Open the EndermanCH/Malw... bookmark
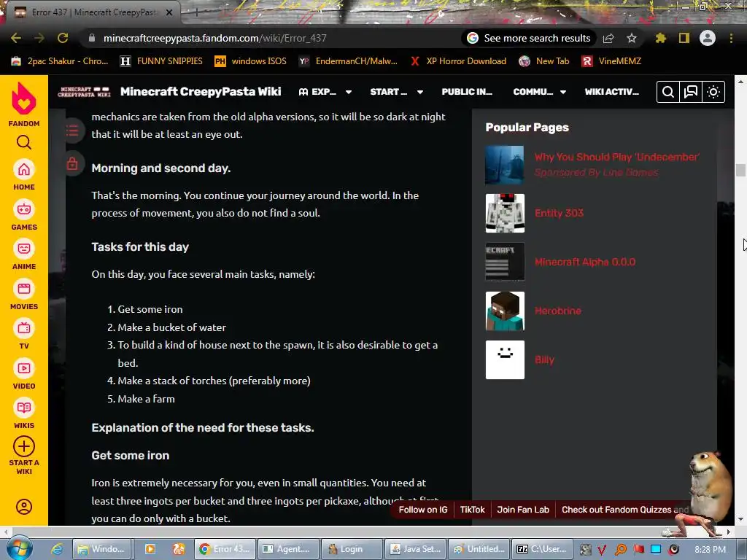747x560 pixels. pyautogui.click(x=348, y=61)
